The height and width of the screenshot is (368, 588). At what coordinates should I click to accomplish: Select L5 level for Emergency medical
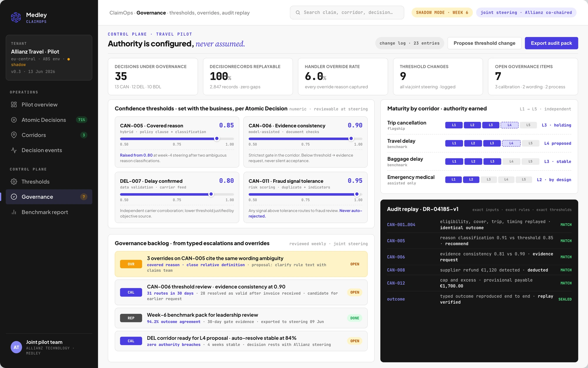point(524,180)
